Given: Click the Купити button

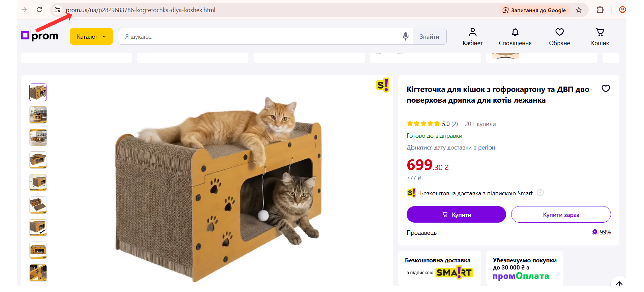Looking at the screenshot, I should tap(456, 215).
